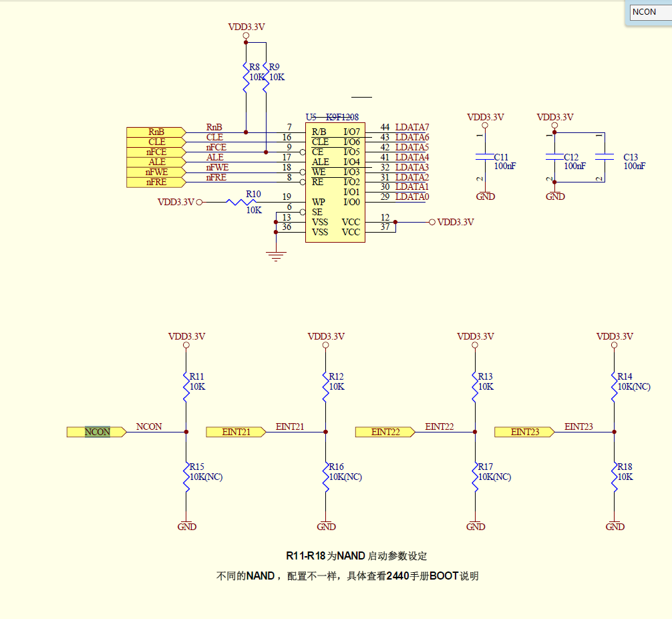The image size is (672, 619).
Task: Click the EINT23 net label flag
Action: tap(523, 432)
